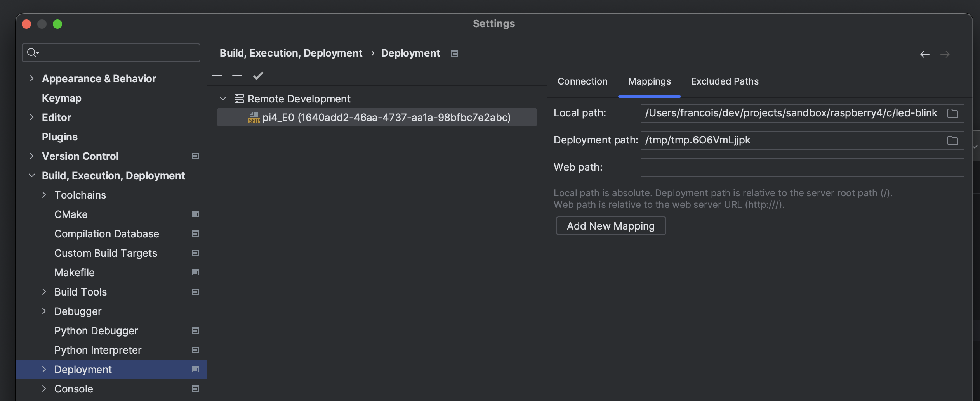This screenshot has height=401, width=980.
Task: Open Compilation Database settings
Action: (107, 233)
